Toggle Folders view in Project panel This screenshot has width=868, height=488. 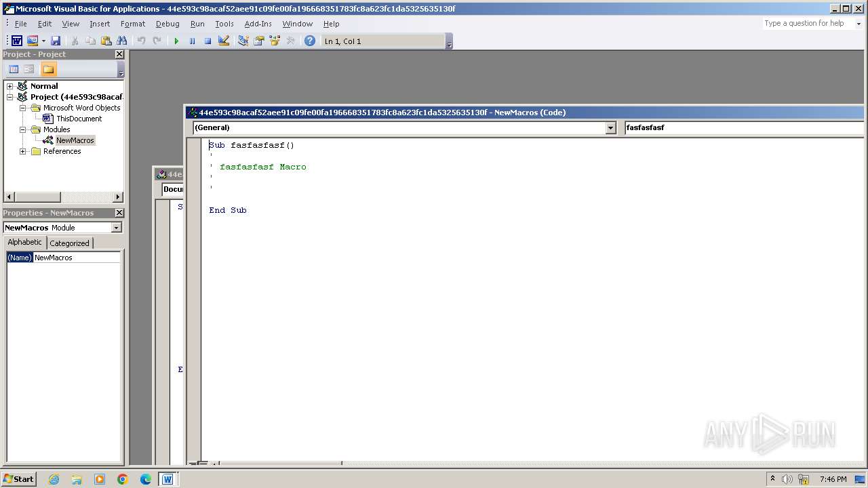[48, 69]
